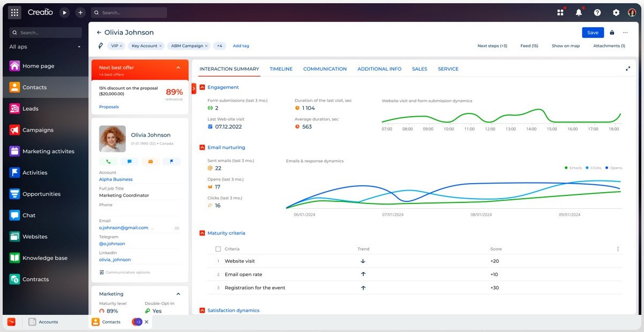Collapse the Engagement section
The image size is (644, 332).
click(202, 87)
